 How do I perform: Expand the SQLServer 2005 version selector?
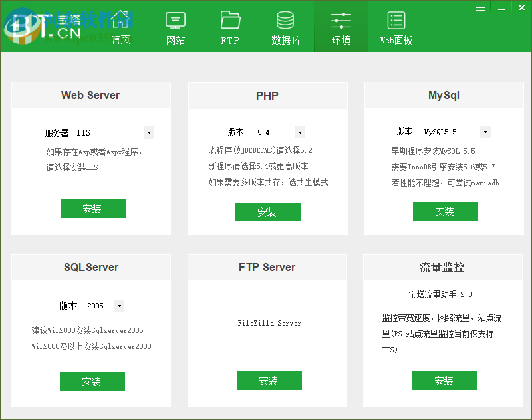pos(118,306)
